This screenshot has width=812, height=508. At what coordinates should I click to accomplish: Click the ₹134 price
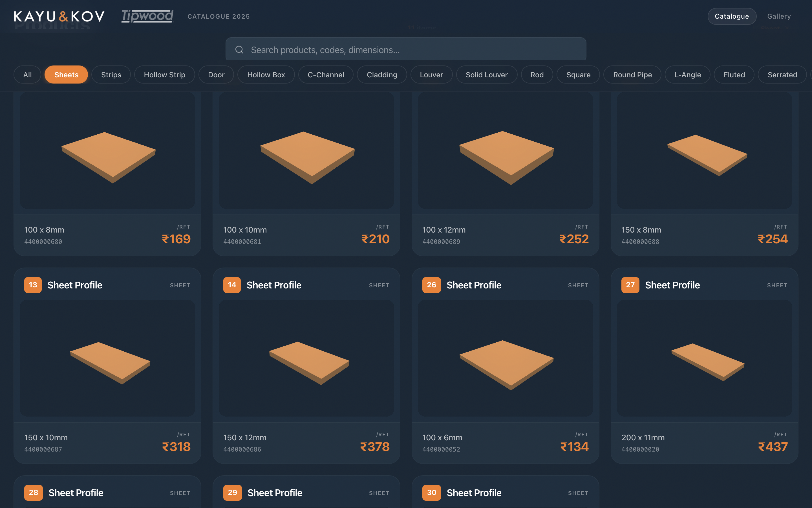574,446
